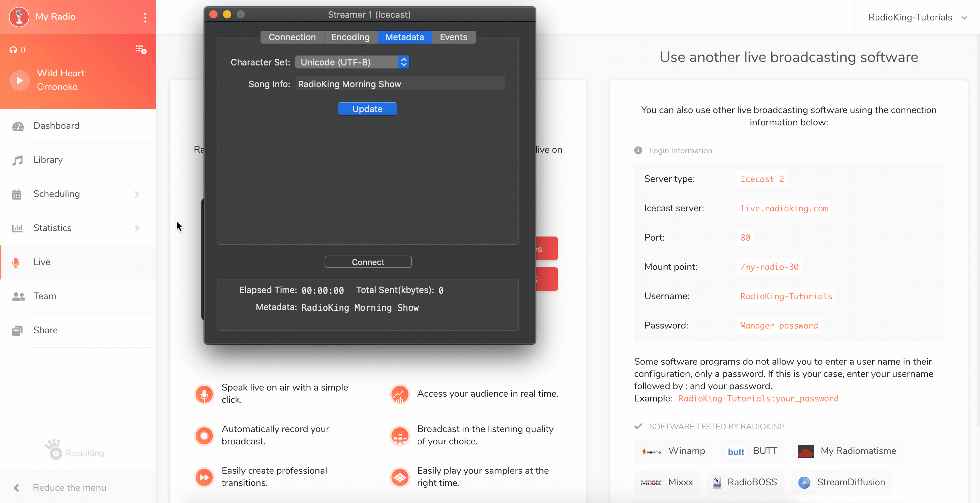Switch to the Connection tab
Image resolution: width=980 pixels, height=503 pixels.
click(292, 37)
